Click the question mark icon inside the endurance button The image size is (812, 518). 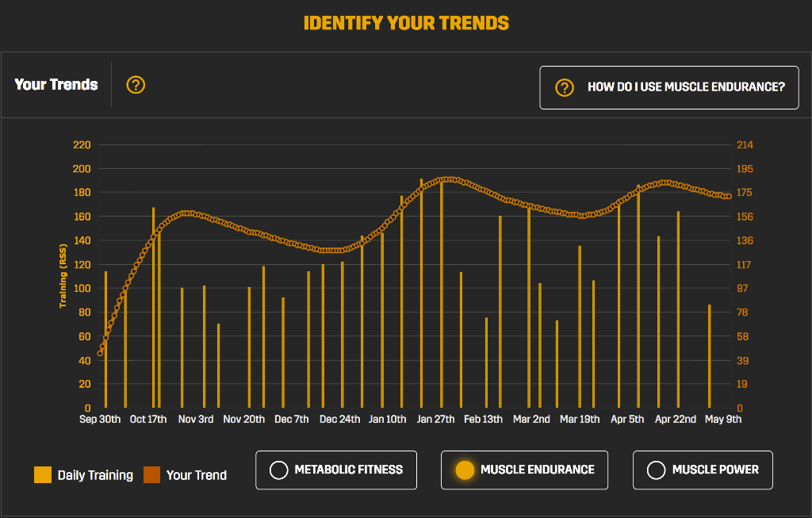pyautogui.click(x=564, y=88)
